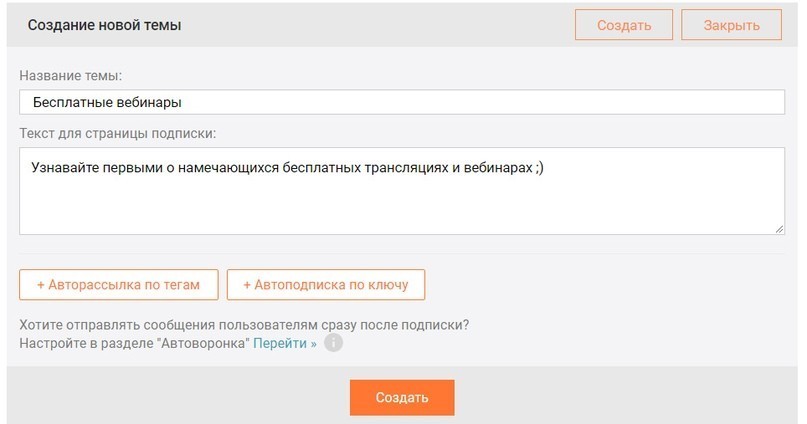Click the » arrows after Перейти
The height and width of the screenshot is (424, 807).
313,344
